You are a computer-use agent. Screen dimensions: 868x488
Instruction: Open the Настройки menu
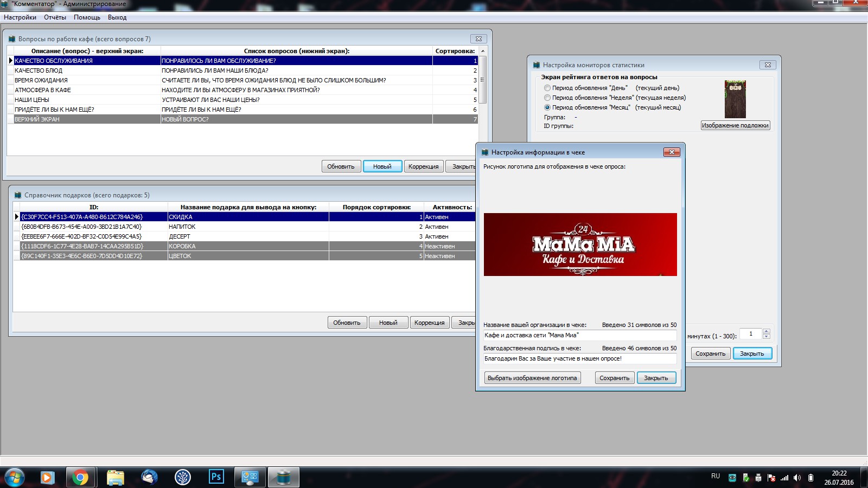point(20,17)
